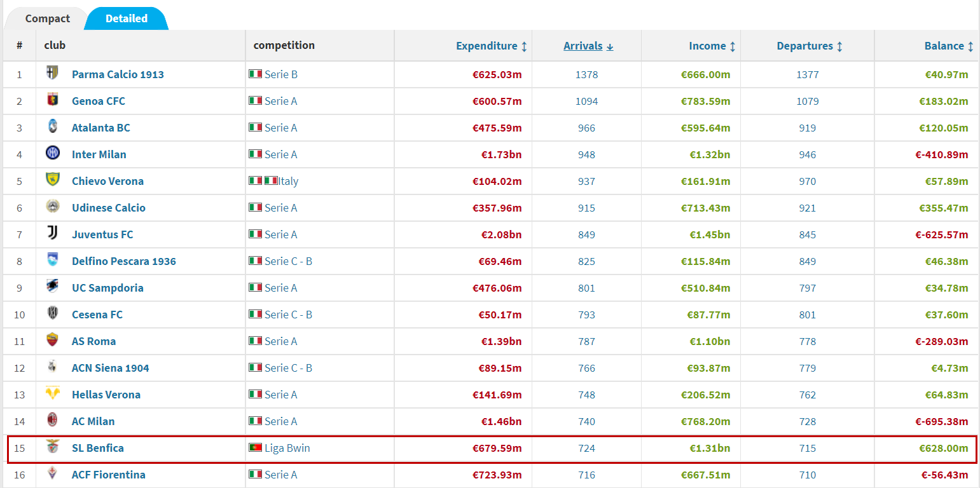Open Chievo Verona club link

point(107,181)
